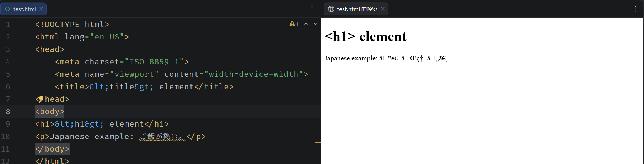Viewport: 644px width, 164px height.
Task: Click the yellow warning stripe on scrollbar
Action: 317,142
